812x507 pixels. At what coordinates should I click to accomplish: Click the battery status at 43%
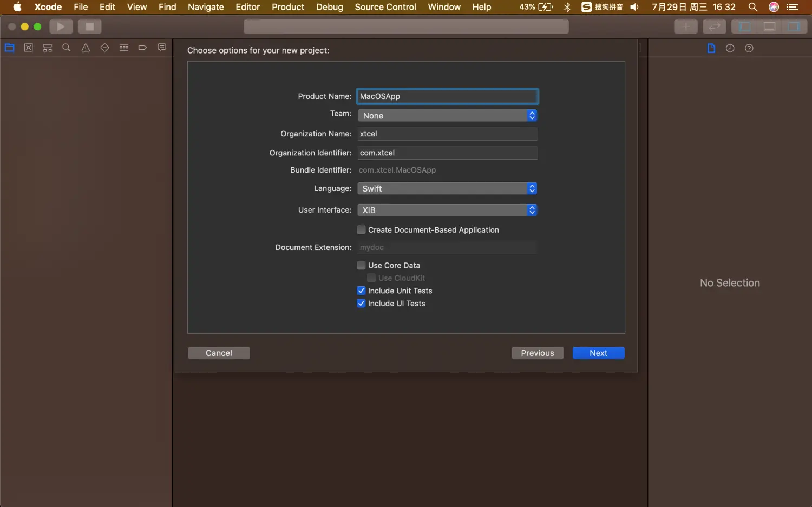click(536, 7)
